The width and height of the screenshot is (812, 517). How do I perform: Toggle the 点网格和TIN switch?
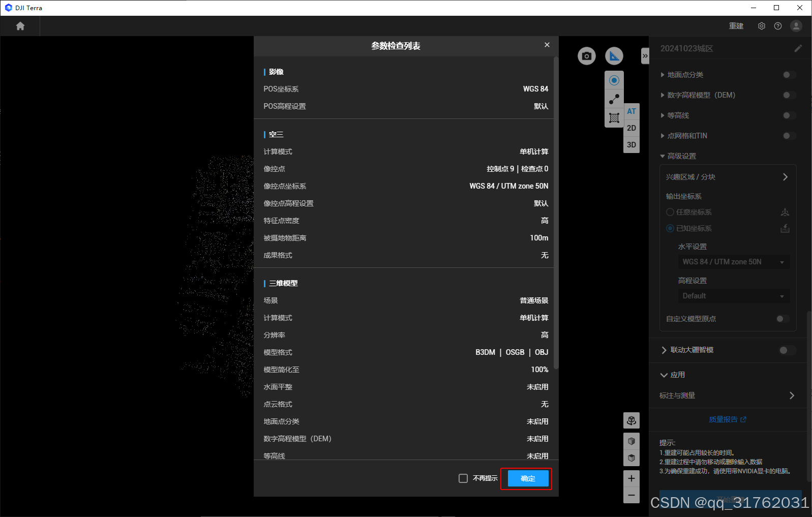click(789, 136)
